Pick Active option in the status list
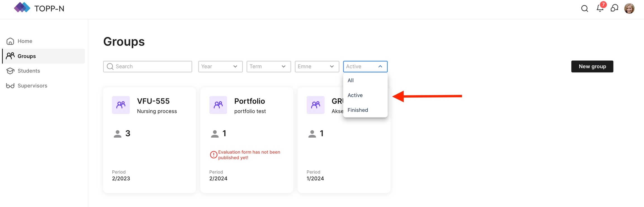 [355, 95]
